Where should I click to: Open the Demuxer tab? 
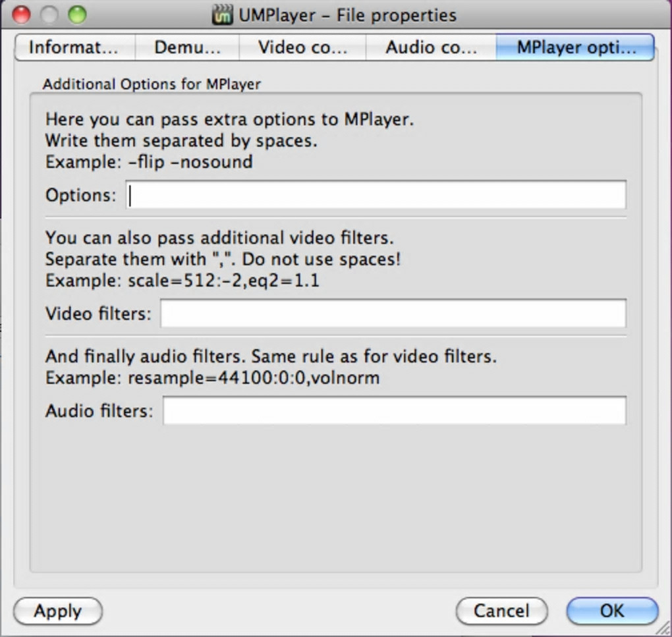pyautogui.click(x=187, y=47)
